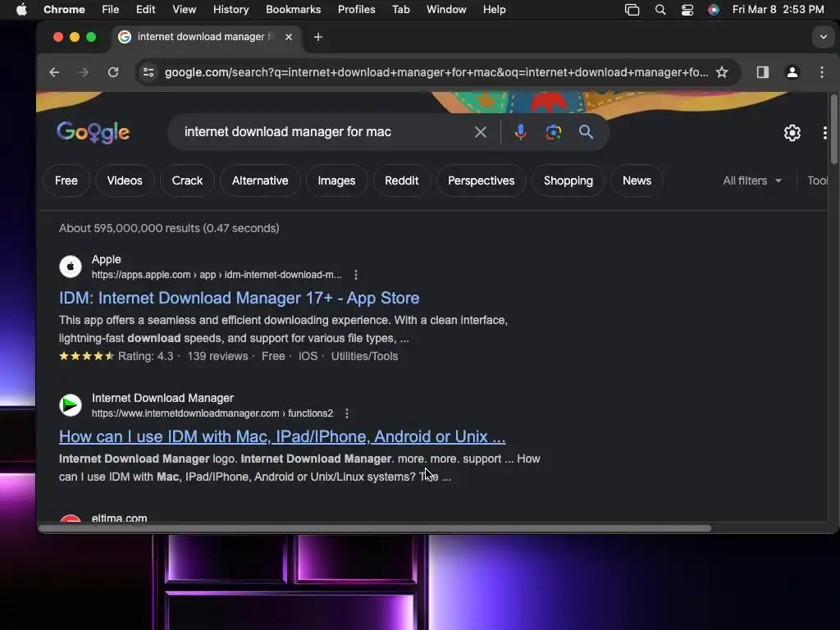The width and height of the screenshot is (840, 630).
Task: Open Spotlight search in menu bar
Action: 660,10
